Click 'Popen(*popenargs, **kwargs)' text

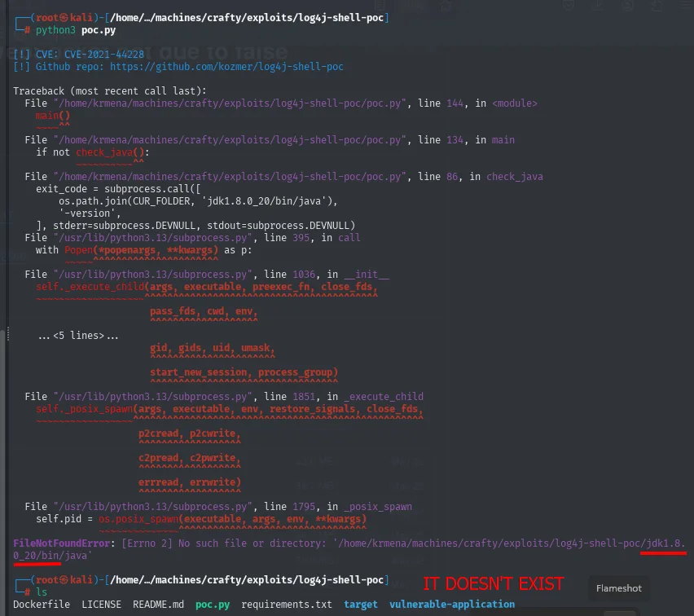click(141, 250)
